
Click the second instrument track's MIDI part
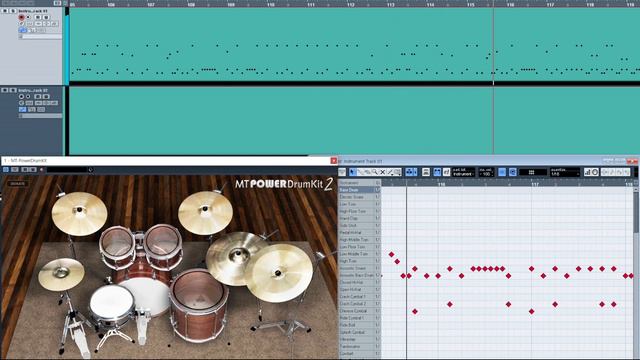[354, 120]
